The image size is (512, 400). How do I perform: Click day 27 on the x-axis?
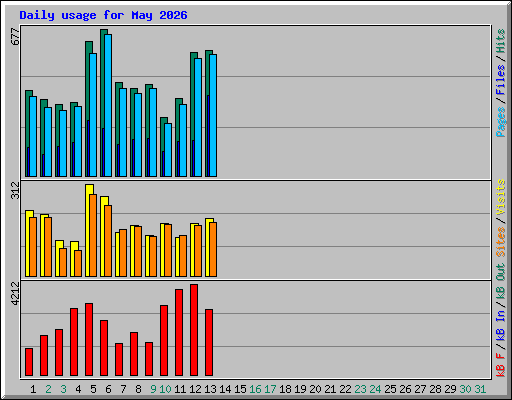click(420, 389)
